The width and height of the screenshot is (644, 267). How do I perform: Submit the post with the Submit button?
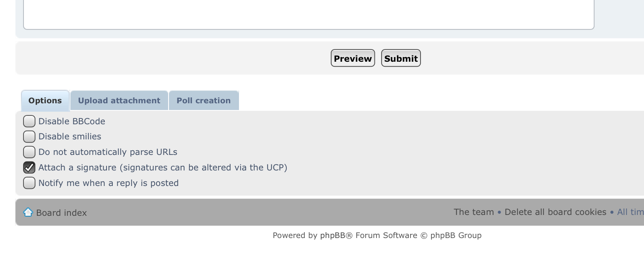[x=401, y=58]
